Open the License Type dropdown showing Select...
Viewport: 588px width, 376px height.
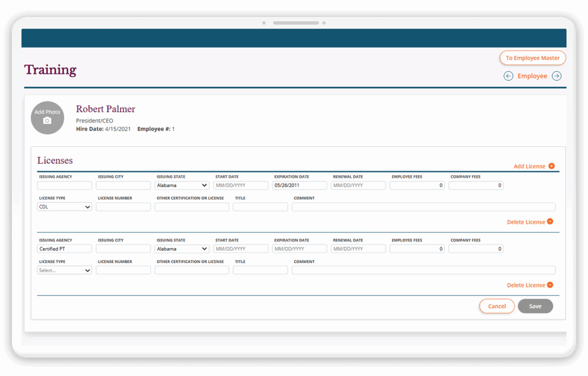coord(64,270)
